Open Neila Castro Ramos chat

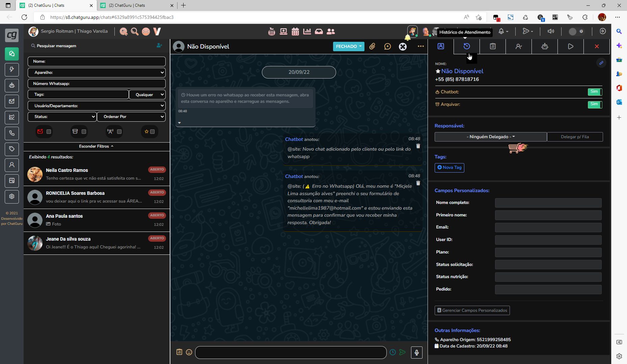point(97,174)
